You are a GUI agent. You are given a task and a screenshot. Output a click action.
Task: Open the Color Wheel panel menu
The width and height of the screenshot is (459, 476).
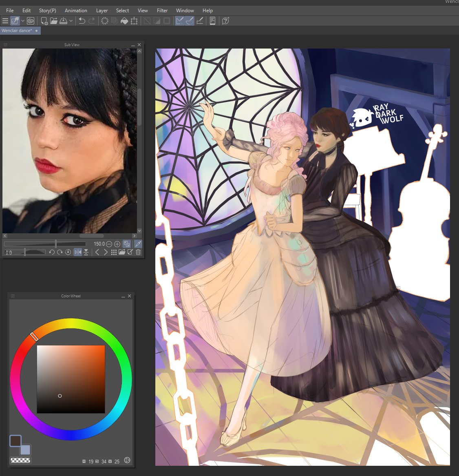point(13,296)
